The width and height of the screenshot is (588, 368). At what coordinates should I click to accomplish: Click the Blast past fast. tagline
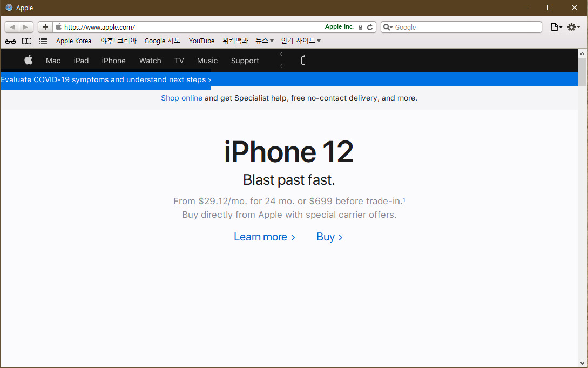(289, 180)
